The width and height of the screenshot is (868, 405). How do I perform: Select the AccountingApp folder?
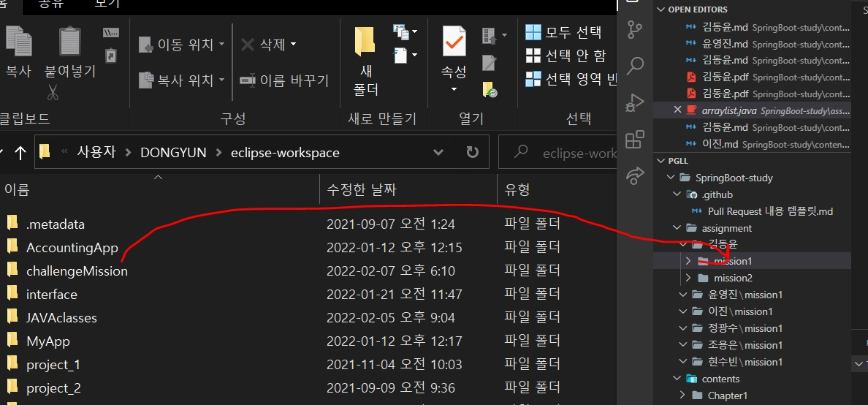pyautogui.click(x=72, y=248)
